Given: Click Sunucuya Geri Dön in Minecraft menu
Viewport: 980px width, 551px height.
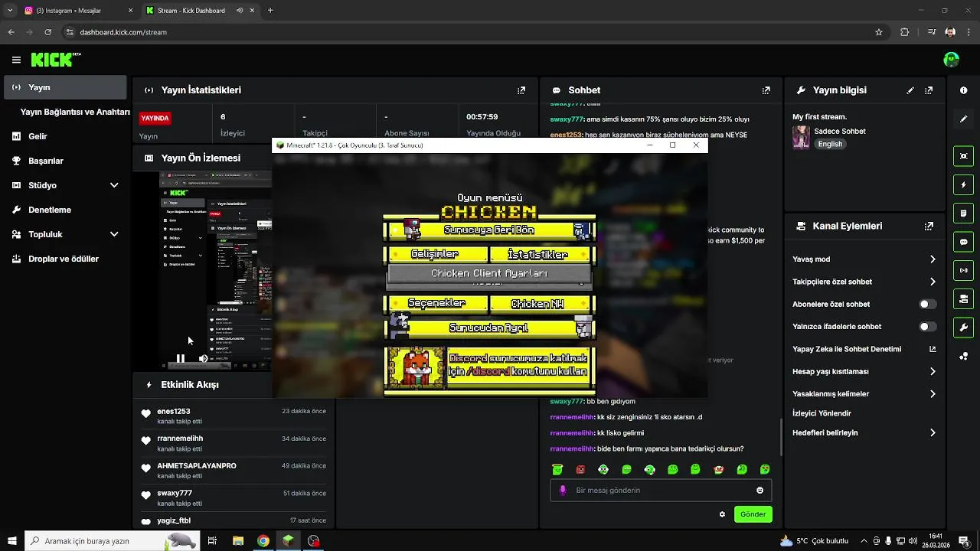Looking at the screenshot, I should tap(489, 230).
